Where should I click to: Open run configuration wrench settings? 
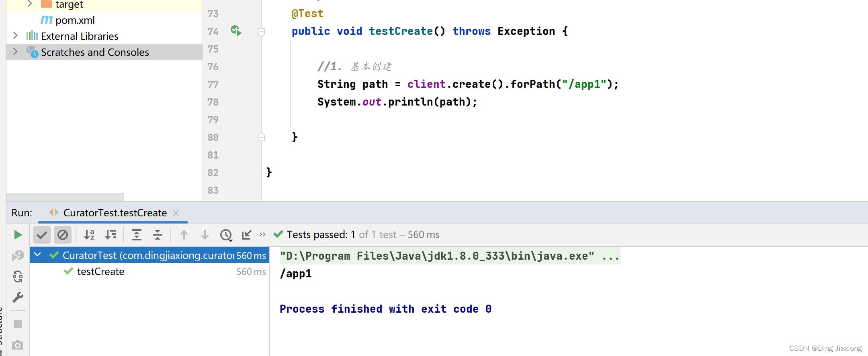(x=18, y=297)
